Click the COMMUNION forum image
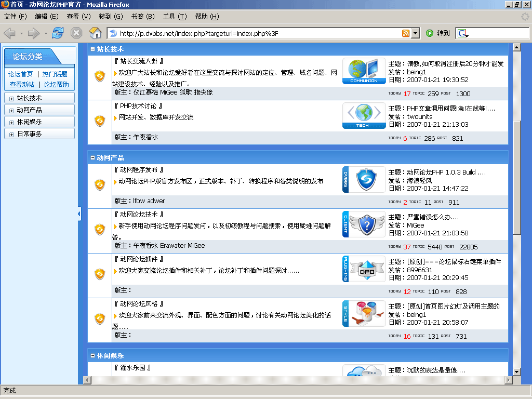Screen dimensions: 532x399 pyautogui.click(x=364, y=71)
